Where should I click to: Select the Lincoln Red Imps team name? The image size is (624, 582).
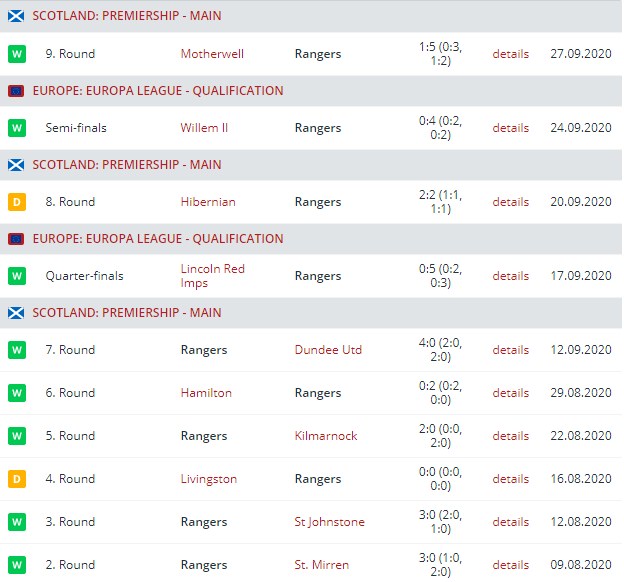click(x=212, y=276)
